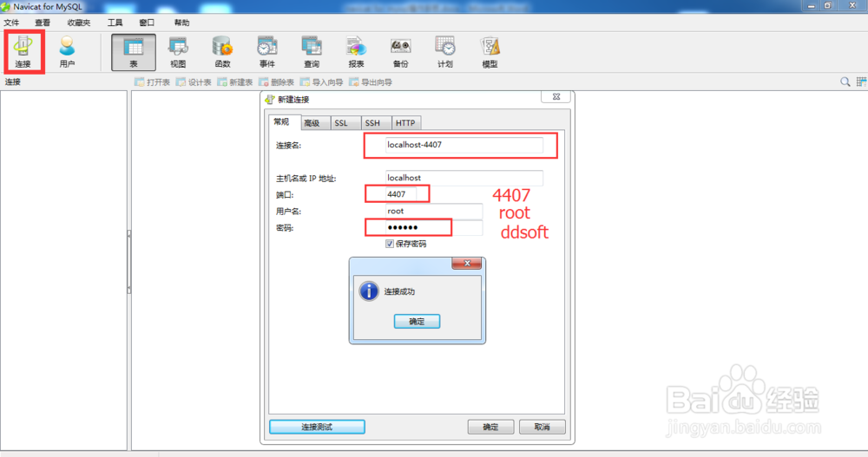
Task: Open the 连接 (Connection) toolbar icon
Action: click(x=23, y=51)
